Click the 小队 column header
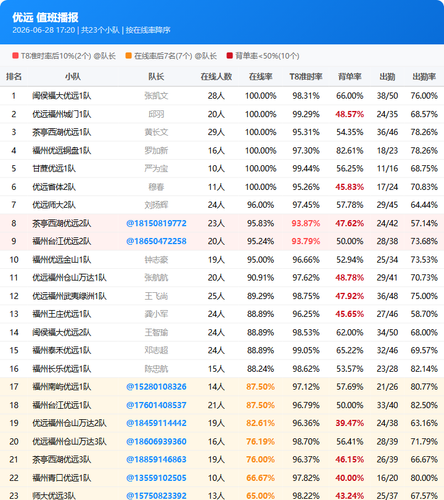Viewport: 444px width, 500px height. tap(73, 77)
